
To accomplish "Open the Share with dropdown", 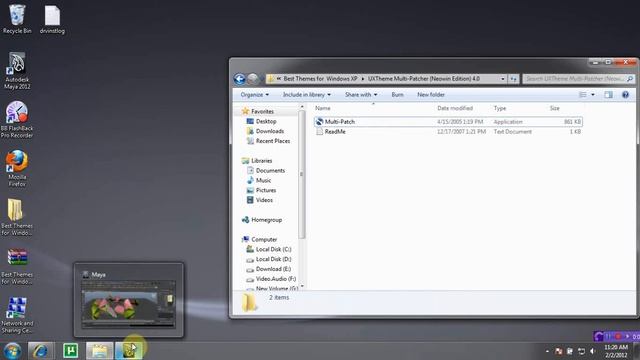I will [x=361, y=95].
